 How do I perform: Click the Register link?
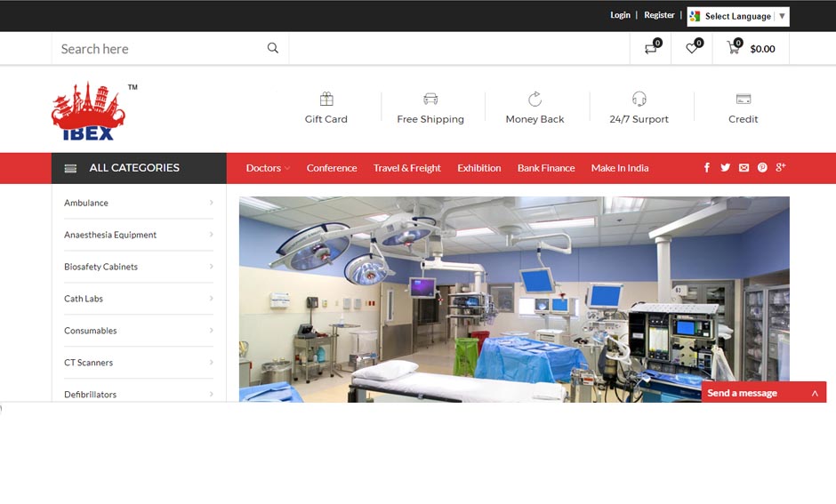pyautogui.click(x=659, y=15)
